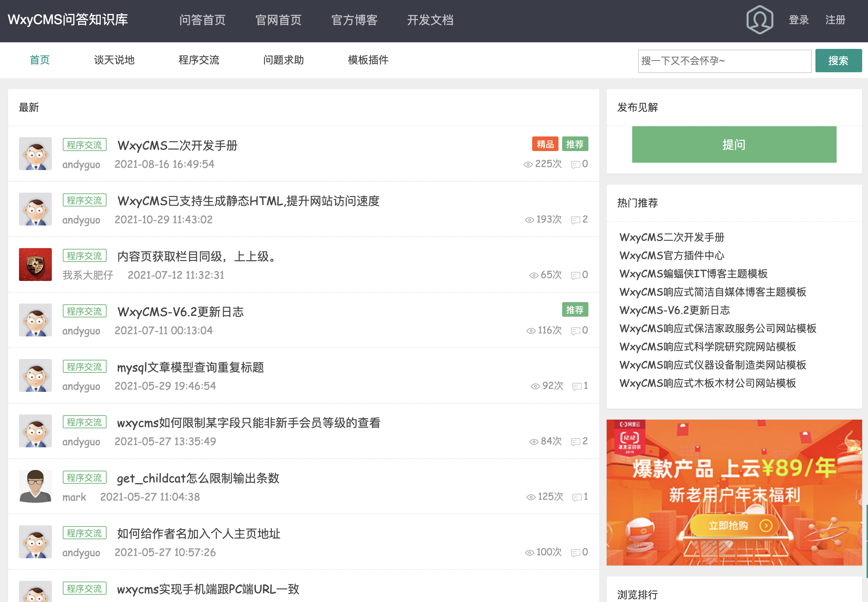Click the WxyCMS问答知识库 site title

pyautogui.click(x=68, y=20)
